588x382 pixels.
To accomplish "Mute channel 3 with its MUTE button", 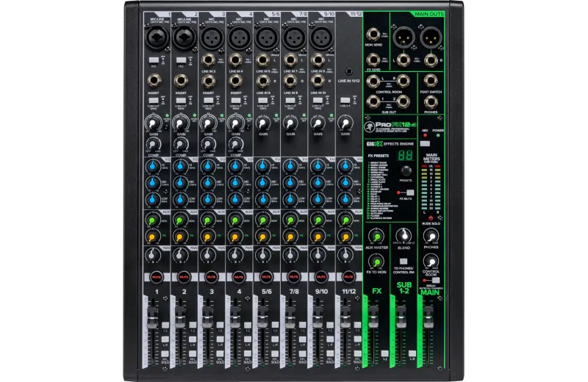I will (211, 277).
